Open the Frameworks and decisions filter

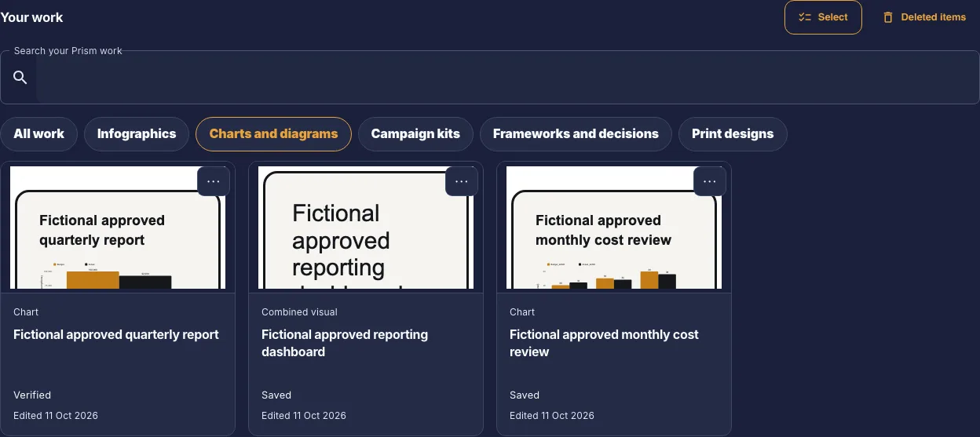(576, 133)
